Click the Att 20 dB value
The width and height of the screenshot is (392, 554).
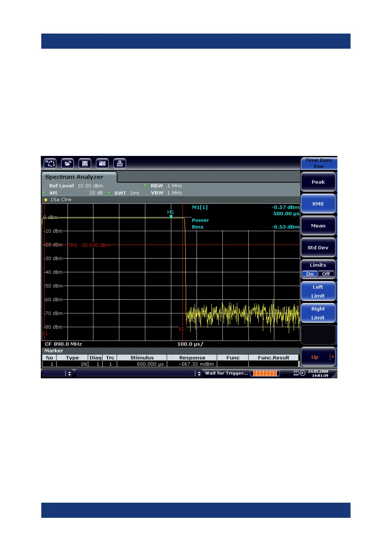(96, 193)
